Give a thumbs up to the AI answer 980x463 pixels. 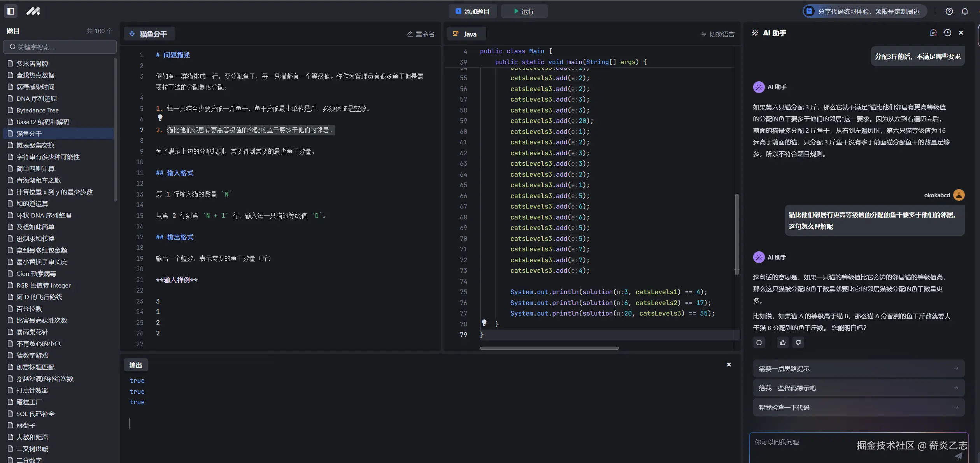783,343
